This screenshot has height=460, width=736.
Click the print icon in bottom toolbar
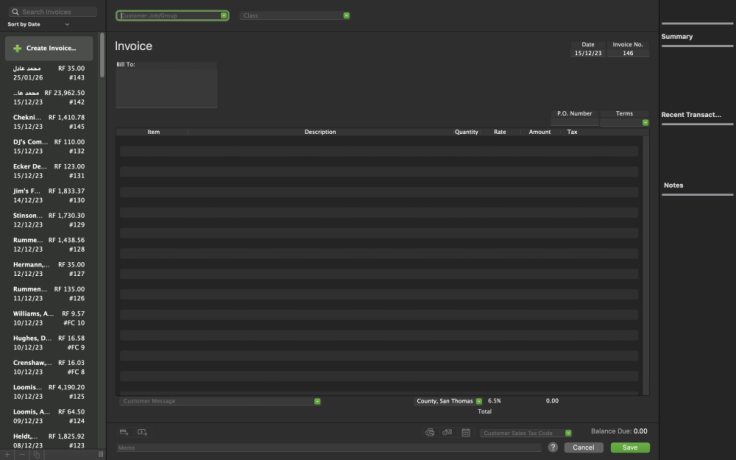point(430,432)
